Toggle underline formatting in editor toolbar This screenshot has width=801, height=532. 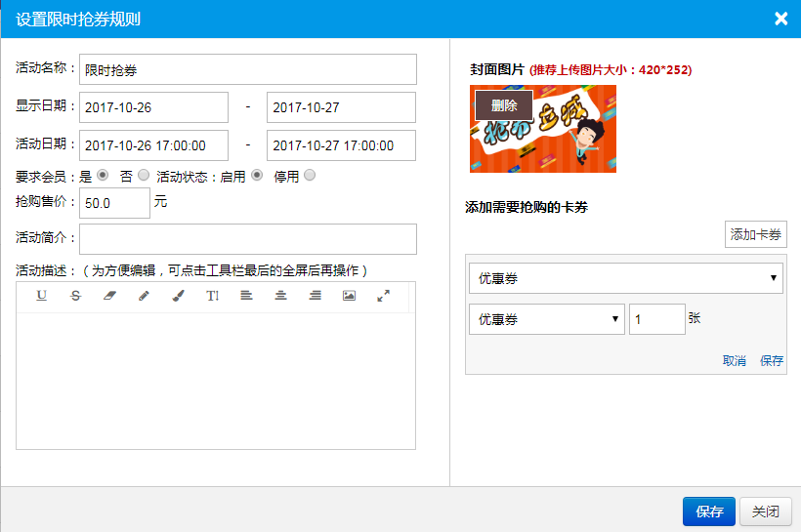pos(42,296)
